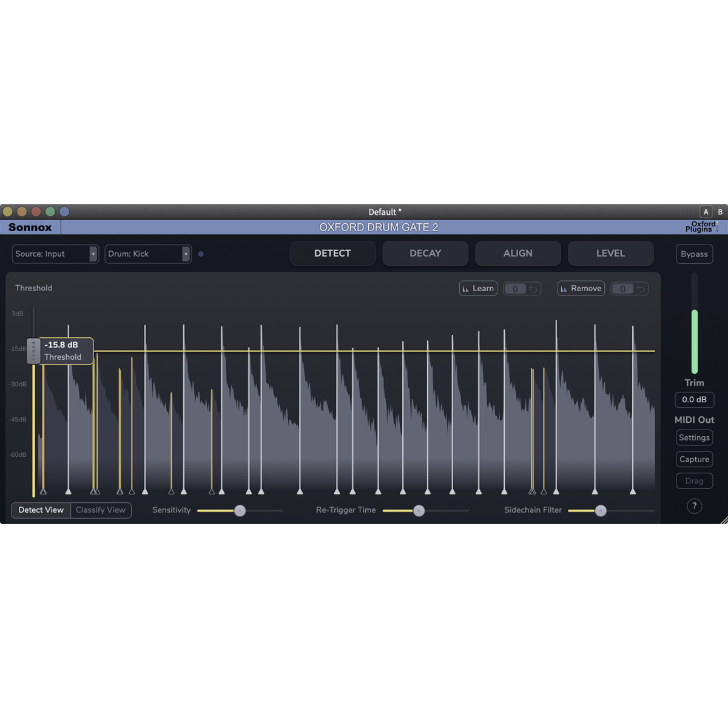Open help via the question mark icon

click(x=694, y=506)
